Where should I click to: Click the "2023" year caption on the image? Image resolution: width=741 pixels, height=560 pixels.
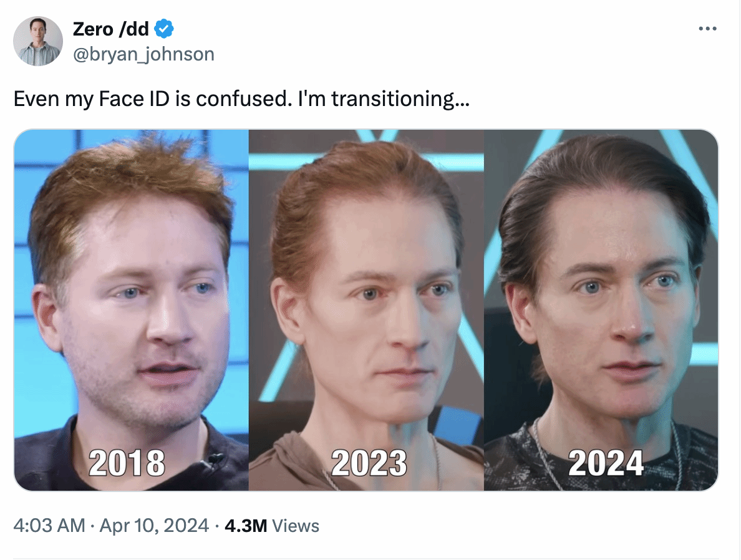pyautogui.click(x=369, y=463)
